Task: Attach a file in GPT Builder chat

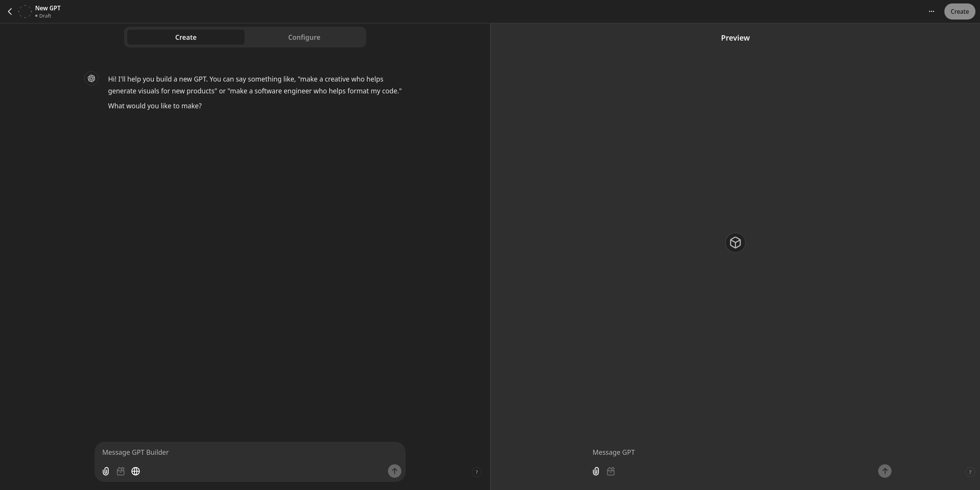Action: 106,471
